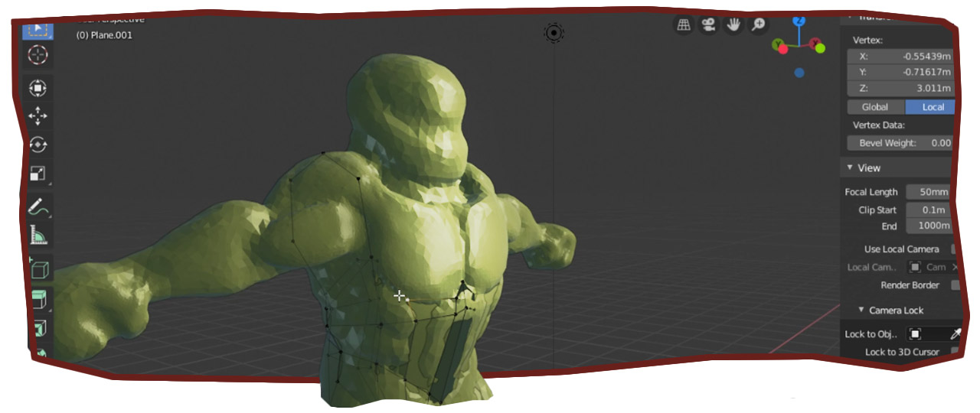Activate the Select Box tool
The height and width of the screenshot is (413, 980).
pyautogui.click(x=38, y=29)
